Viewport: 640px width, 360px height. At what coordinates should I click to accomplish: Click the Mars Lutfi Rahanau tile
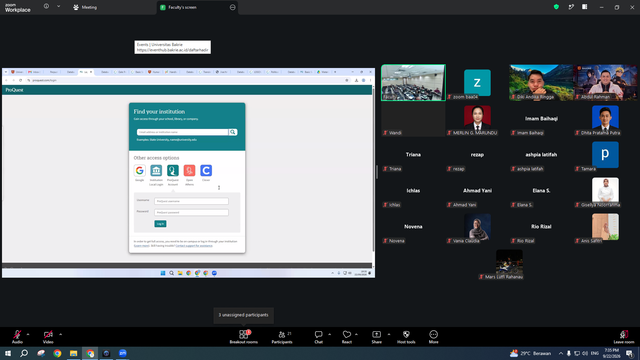[x=509, y=263]
